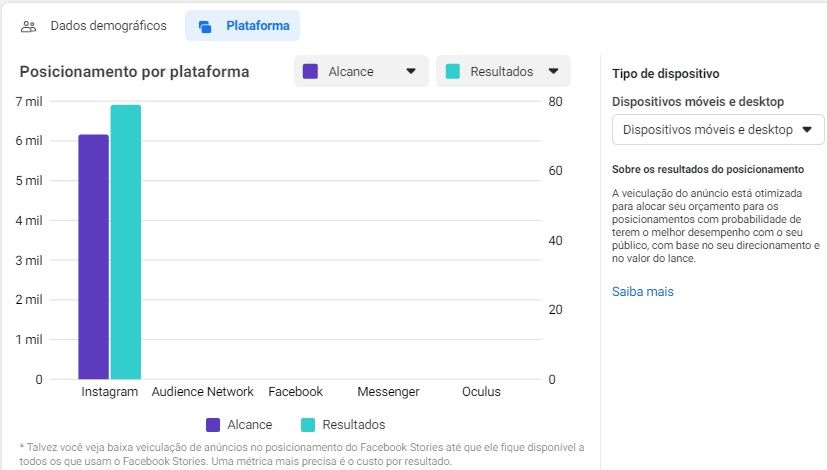Click the purple swatch in Alcance dropdown
Screen dimensions: 827x470
point(310,71)
